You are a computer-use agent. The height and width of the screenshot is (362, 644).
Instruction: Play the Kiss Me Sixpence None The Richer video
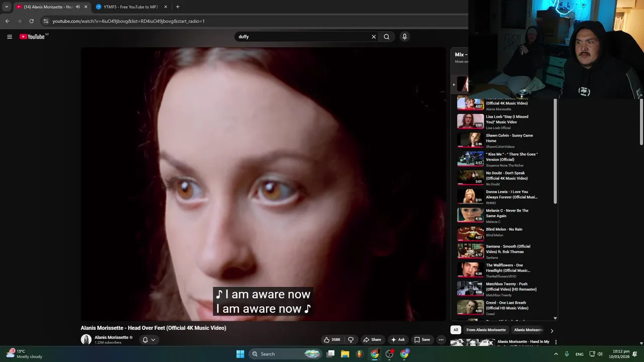505,159
